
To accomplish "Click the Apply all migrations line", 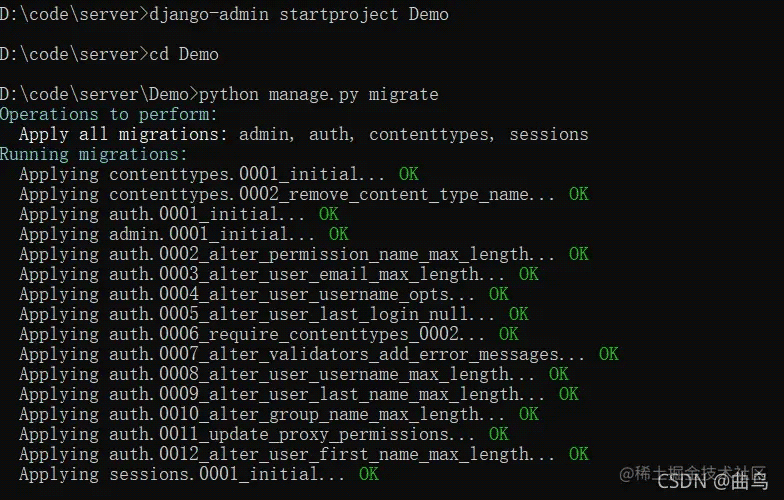I will click(304, 134).
